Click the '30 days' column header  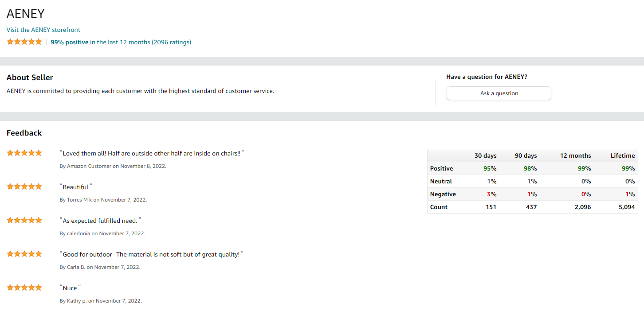(x=486, y=155)
